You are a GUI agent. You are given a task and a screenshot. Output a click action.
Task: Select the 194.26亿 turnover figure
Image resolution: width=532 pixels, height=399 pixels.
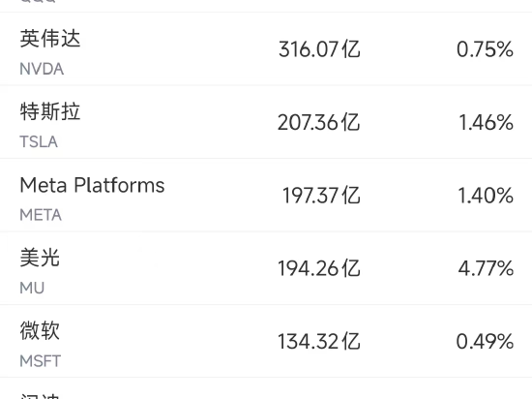pos(319,268)
